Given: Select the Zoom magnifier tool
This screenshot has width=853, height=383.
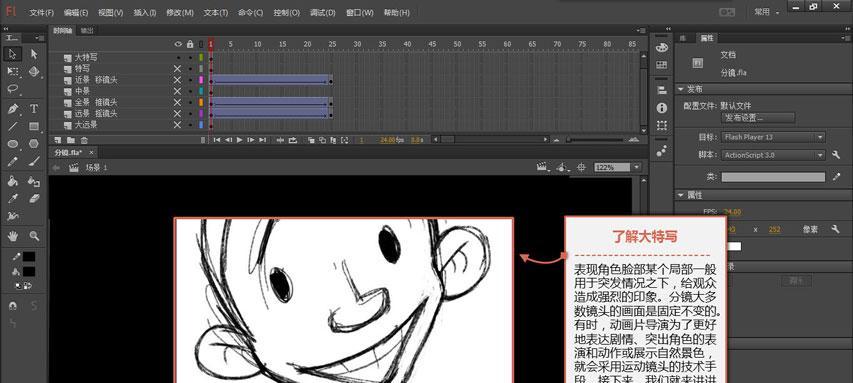Looking at the screenshot, I should tap(34, 236).
